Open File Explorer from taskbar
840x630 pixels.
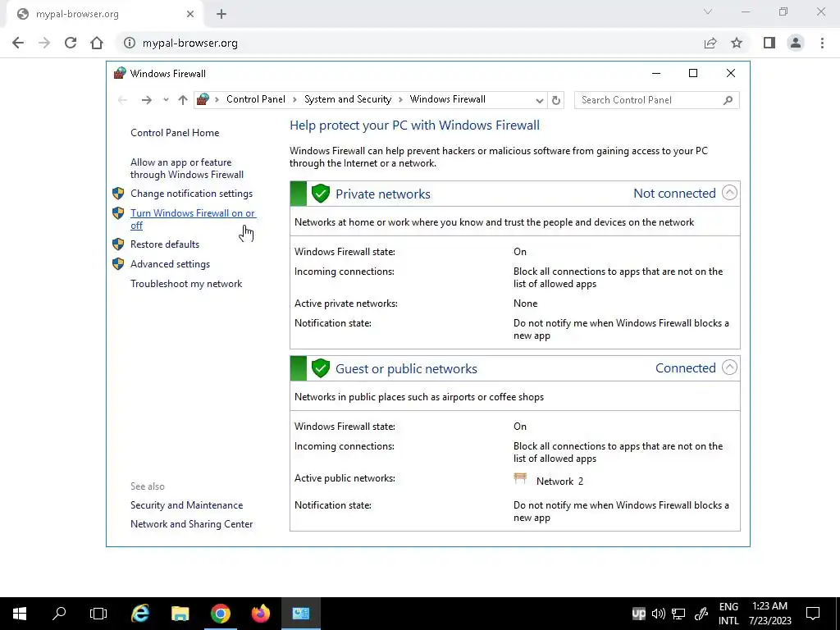(180, 614)
